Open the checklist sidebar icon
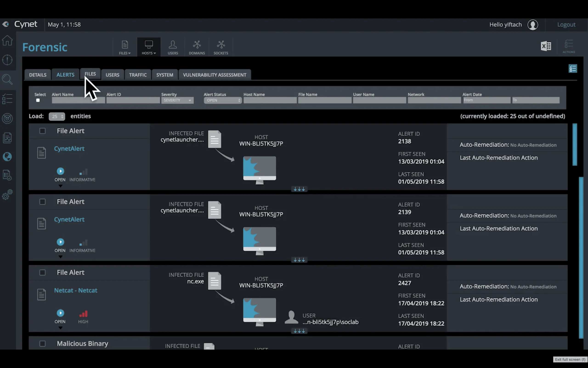588x368 pixels. click(7, 99)
